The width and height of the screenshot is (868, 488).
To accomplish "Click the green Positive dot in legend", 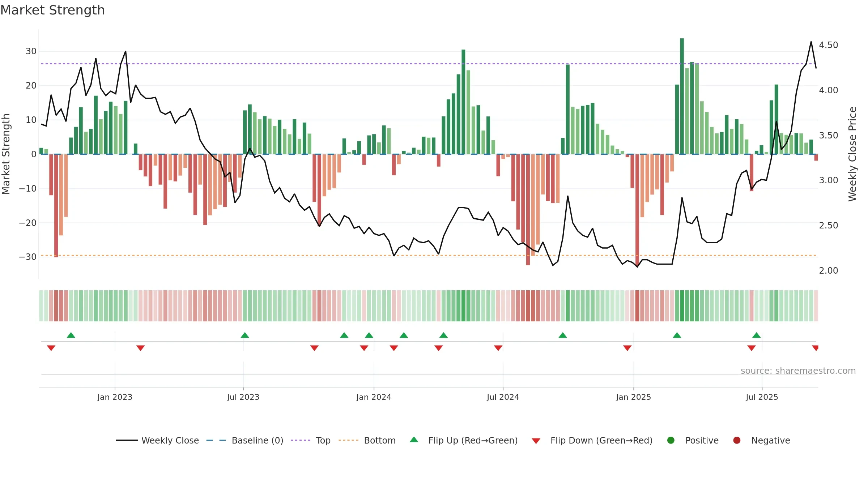I will (x=671, y=440).
